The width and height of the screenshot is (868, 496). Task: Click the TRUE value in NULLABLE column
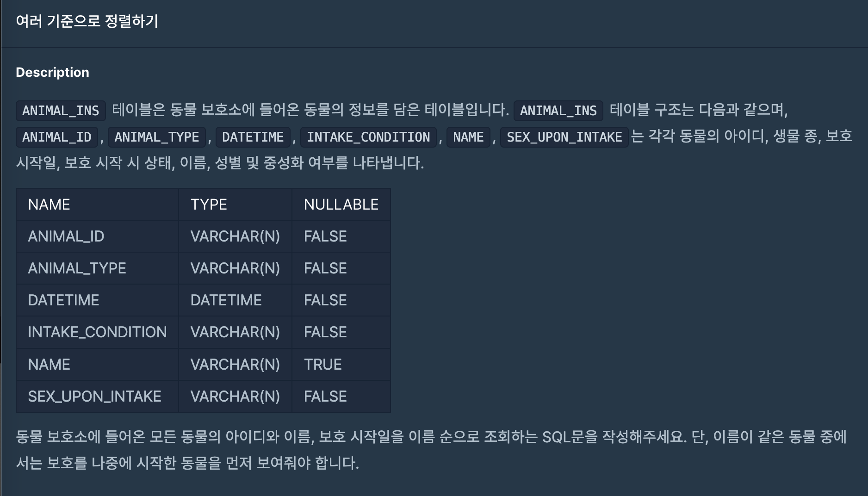tap(322, 365)
